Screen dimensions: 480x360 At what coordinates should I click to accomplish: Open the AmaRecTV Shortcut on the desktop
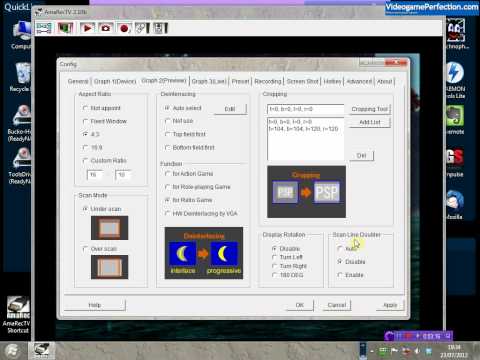[18, 315]
